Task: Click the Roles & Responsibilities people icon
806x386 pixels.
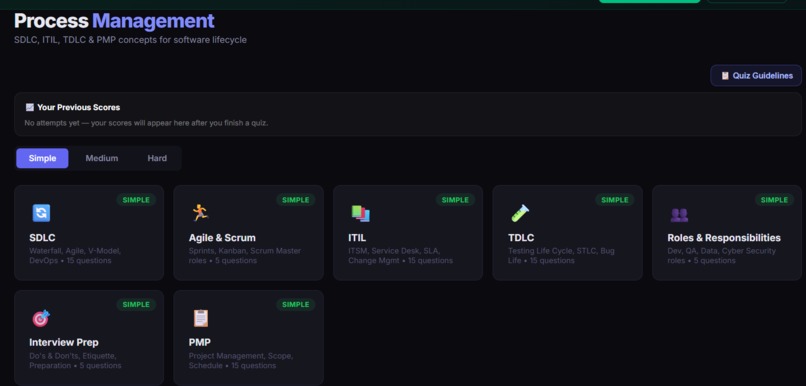Action: 679,214
